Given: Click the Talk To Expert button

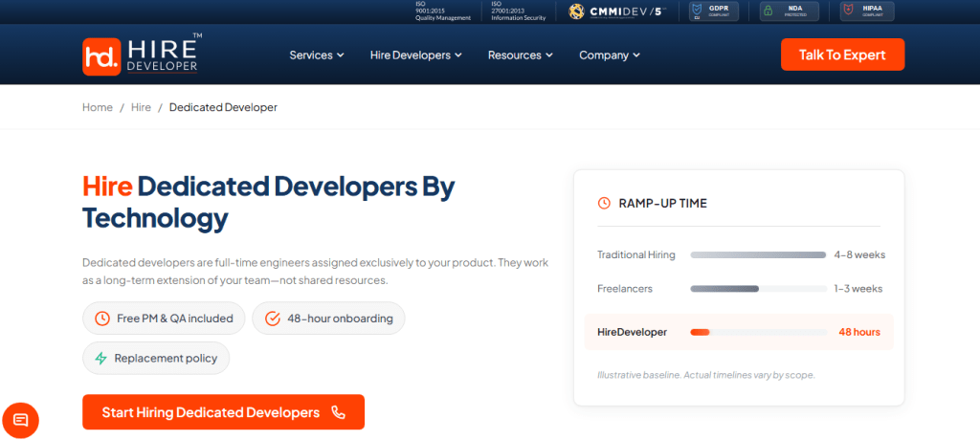Looking at the screenshot, I should pyautogui.click(x=842, y=55).
